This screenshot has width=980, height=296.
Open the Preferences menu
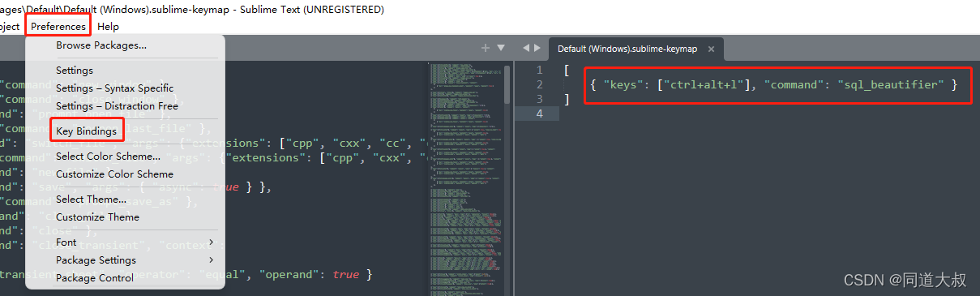click(58, 27)
